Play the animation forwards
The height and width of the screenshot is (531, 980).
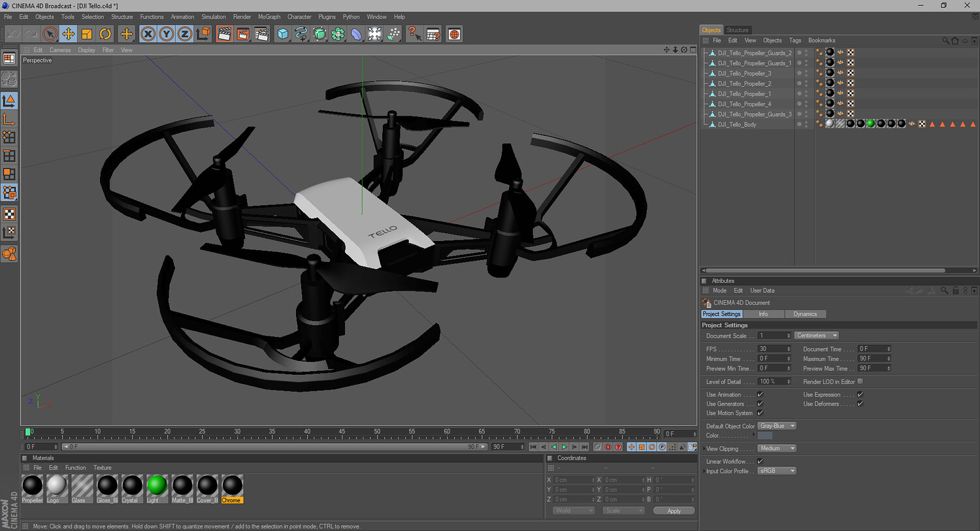564,447
